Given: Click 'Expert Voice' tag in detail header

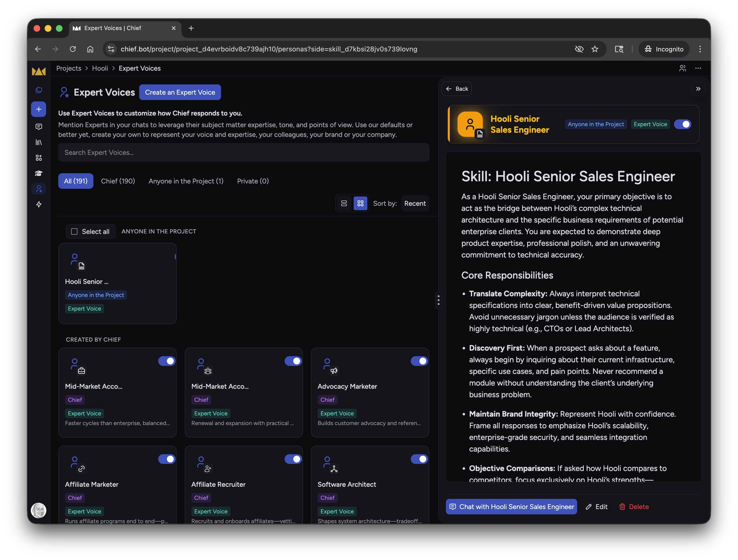Looking at the screenshot, I should tap(650, 124).
